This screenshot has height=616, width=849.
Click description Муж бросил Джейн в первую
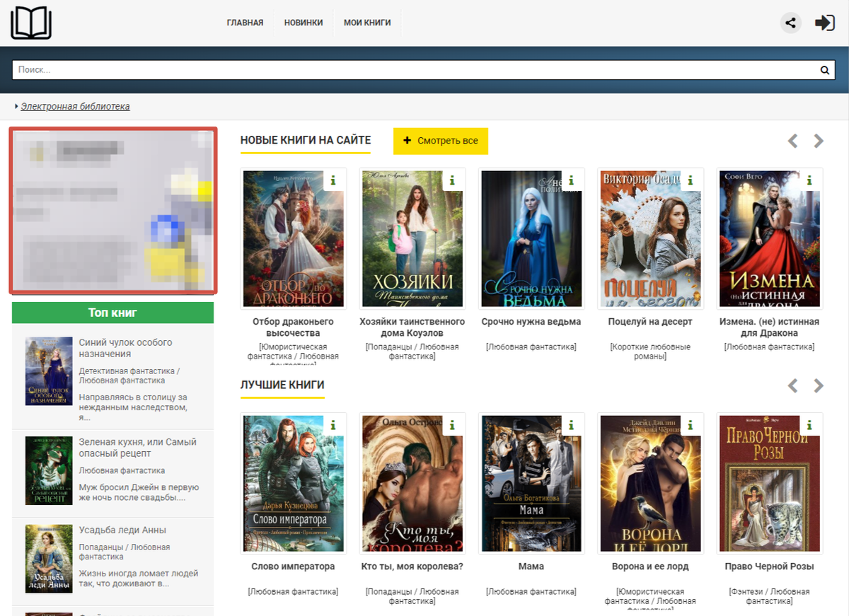(x=139, y=492)
